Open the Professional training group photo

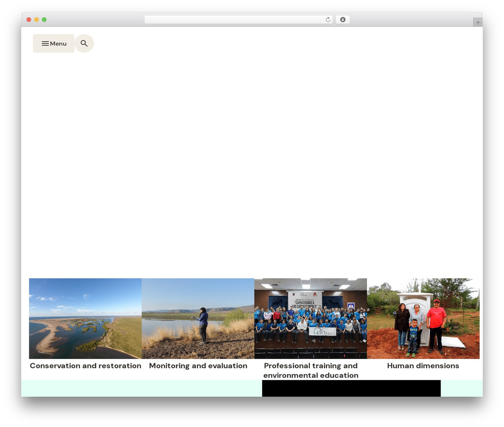coord(311,318)
